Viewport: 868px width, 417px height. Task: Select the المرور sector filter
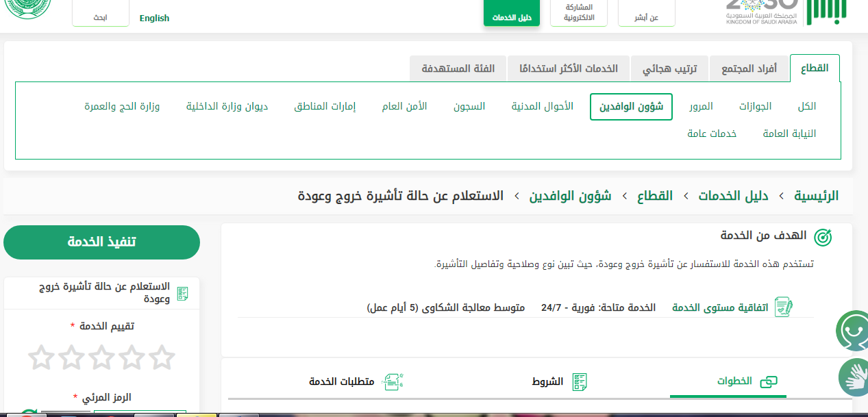(701, 106)
